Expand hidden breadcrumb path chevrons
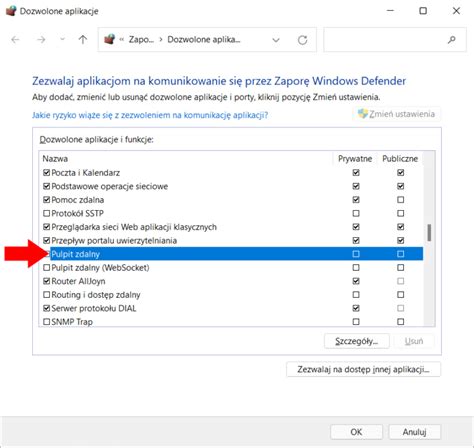The image size is (474, 448). click(x=122, y=40)
